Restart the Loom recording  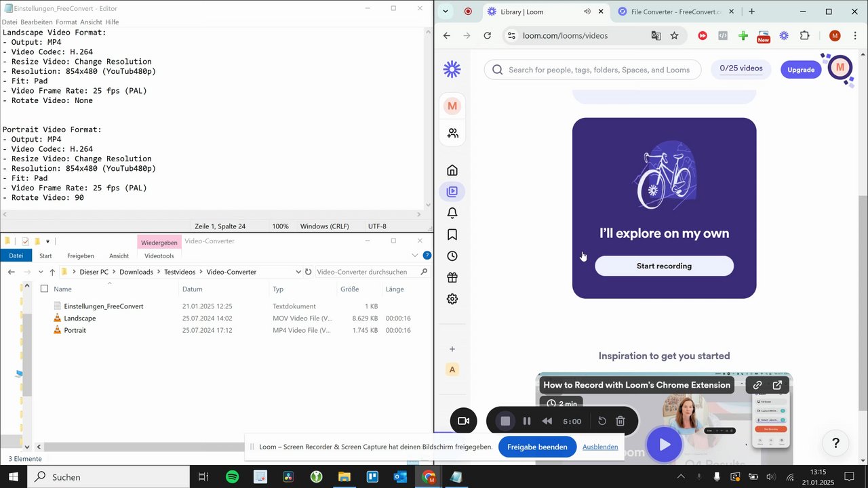602,421
